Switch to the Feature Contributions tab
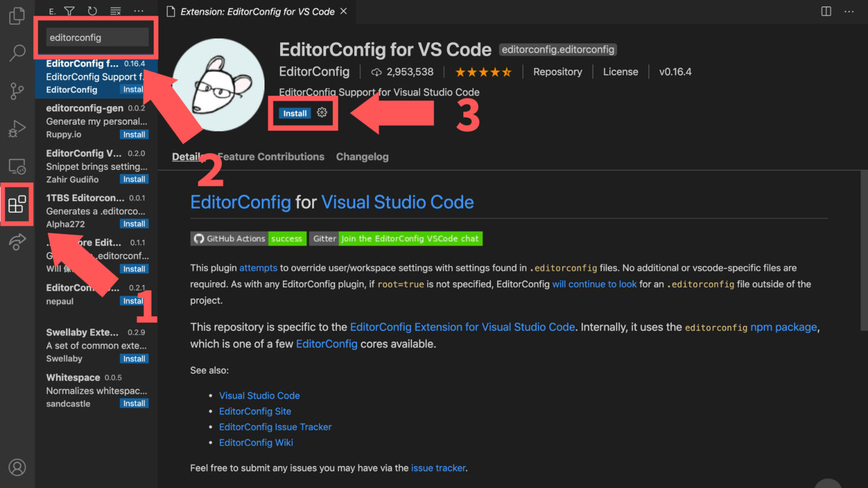868x488 pixels. point(271,156)
